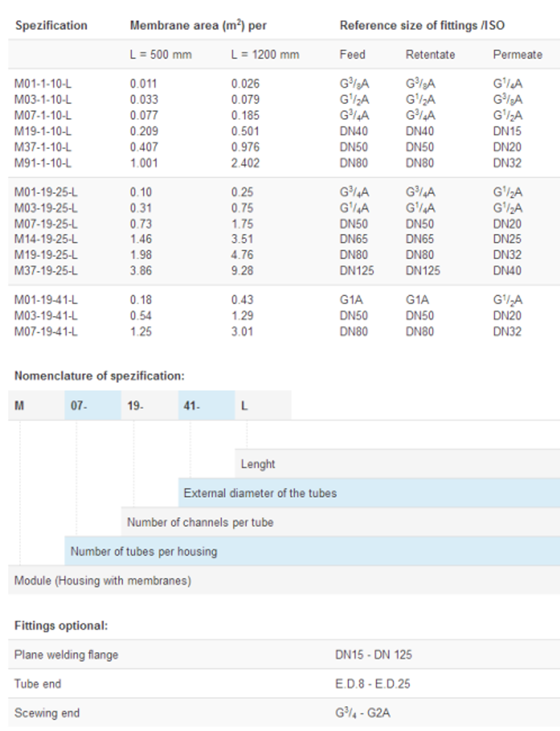Click the 'Retentate' column header
Image resolution: width=560 pixels, height=731 pixels.
click(430, 55)
